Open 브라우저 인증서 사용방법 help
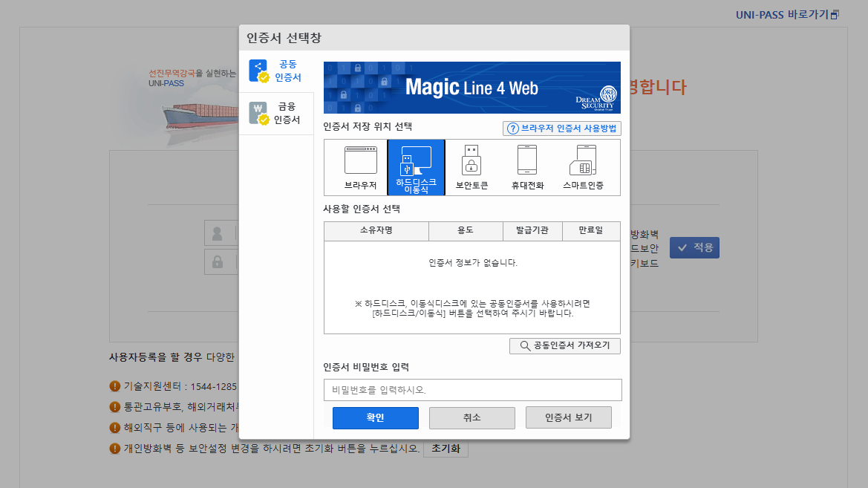The width and height of the screenshot is (868, 488). click(562, 128)
